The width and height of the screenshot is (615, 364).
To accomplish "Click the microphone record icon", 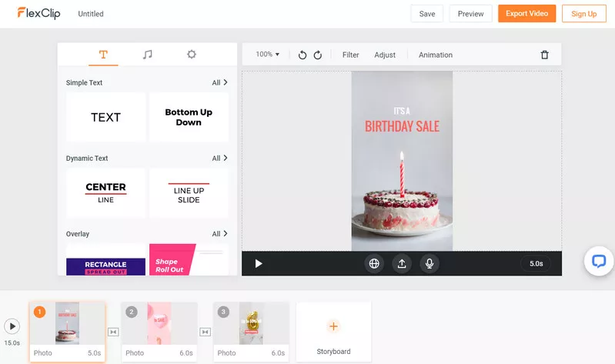I will (429, 264).
